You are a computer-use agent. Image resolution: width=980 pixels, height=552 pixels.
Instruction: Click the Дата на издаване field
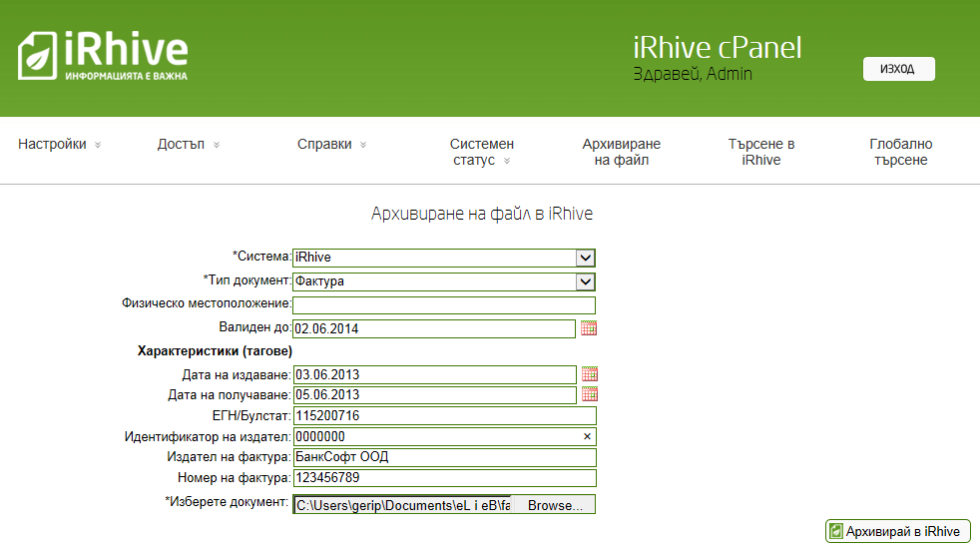(434, 375)
